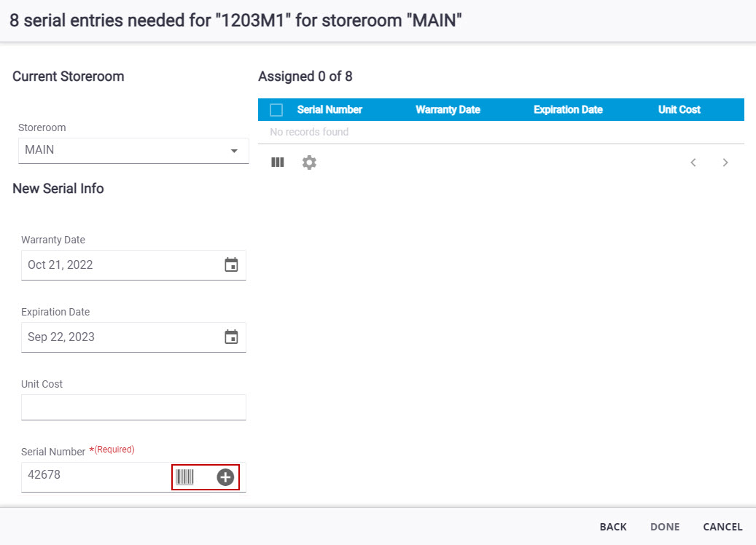
Task: Click the CANCEL button
Action: click(x=722, y=527)
